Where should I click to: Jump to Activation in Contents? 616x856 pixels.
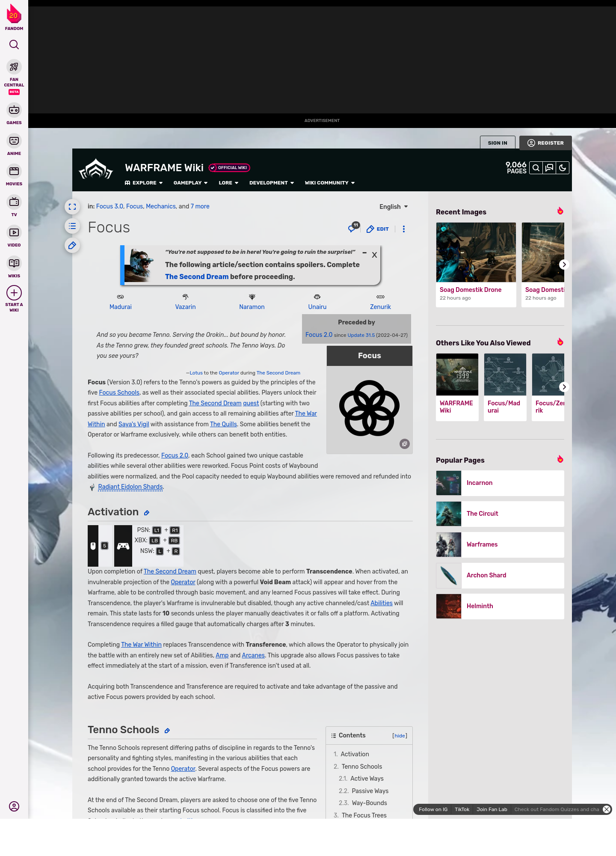[x=355, y=754]
